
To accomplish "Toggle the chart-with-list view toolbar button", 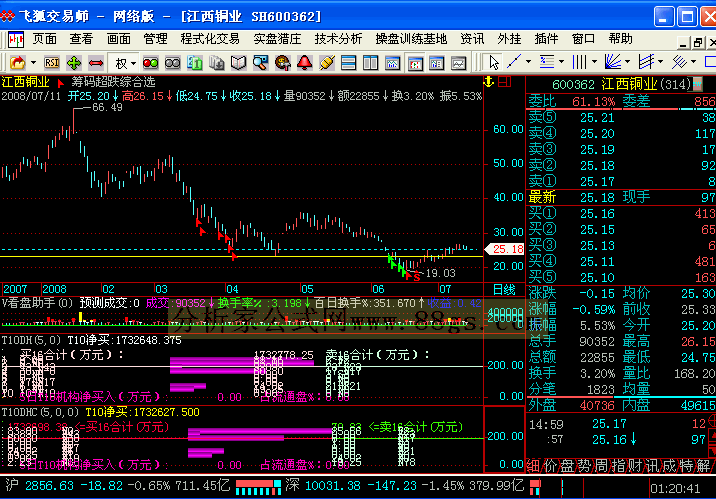I will pyautogui.click(x=437, y=63).
